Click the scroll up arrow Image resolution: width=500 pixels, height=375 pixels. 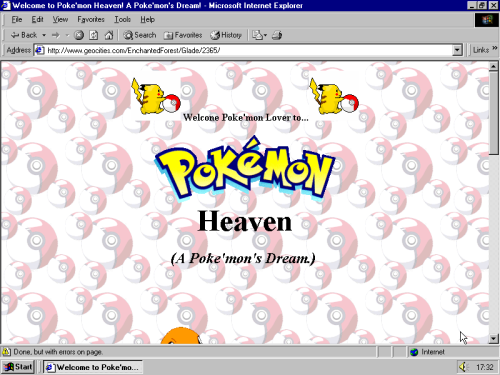pyautogui.click(x=493, y=66)
